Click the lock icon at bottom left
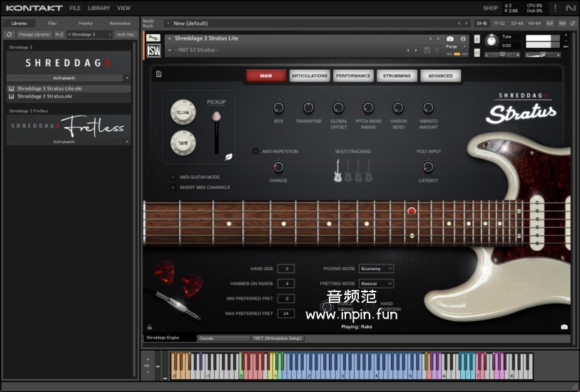Image resolution: width=580 pixels, height=392 pixels. [x=150, y=327]
